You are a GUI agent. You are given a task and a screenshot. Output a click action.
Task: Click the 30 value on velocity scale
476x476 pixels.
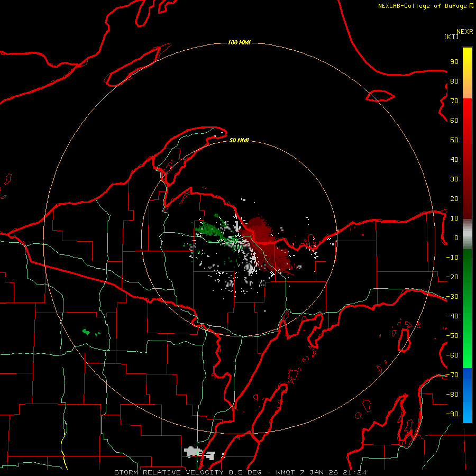454,179
